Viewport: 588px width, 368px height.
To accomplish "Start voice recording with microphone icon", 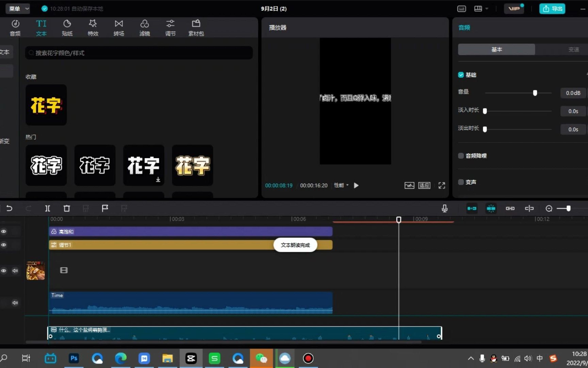I will coord(444,208).
